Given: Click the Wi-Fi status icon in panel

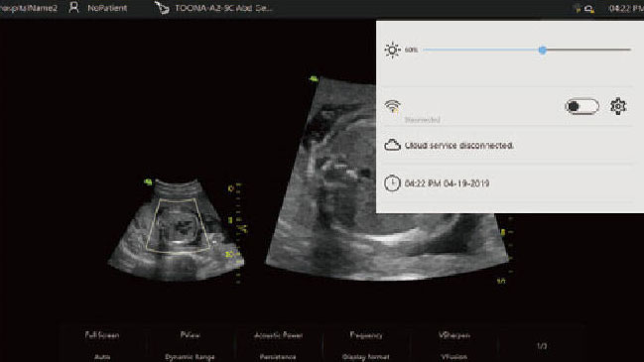Looking at the screenshot, I should tap(393, 106).
